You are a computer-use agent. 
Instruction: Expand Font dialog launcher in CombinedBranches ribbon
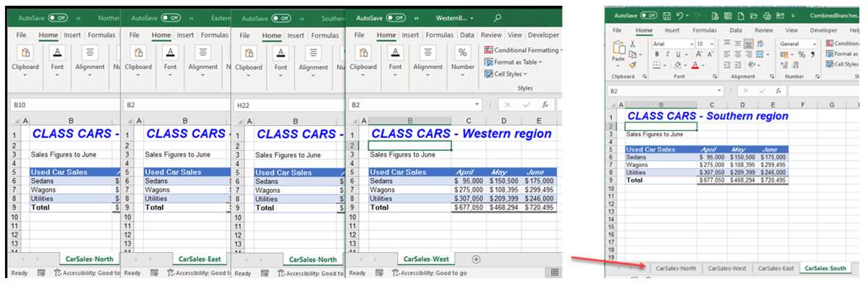click(715, 77)
